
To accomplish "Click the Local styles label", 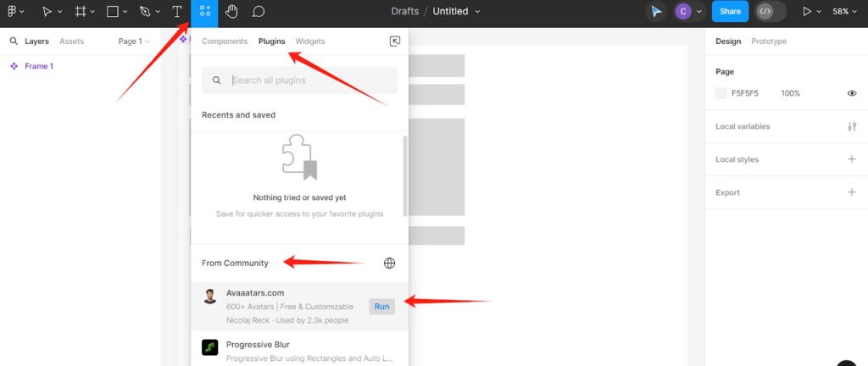I will [737, 160].
